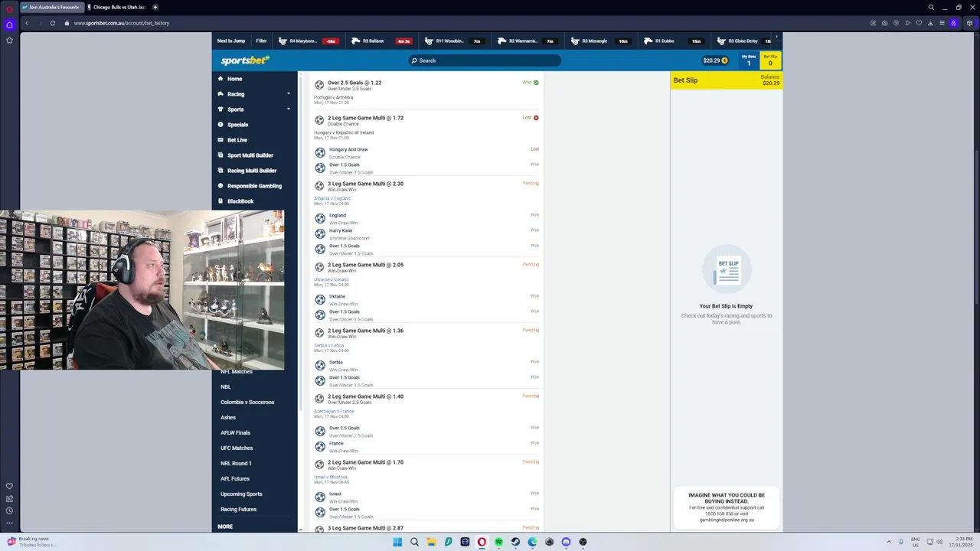
Task: Select R1 Dubbo greyhound race
Action: 673,41
